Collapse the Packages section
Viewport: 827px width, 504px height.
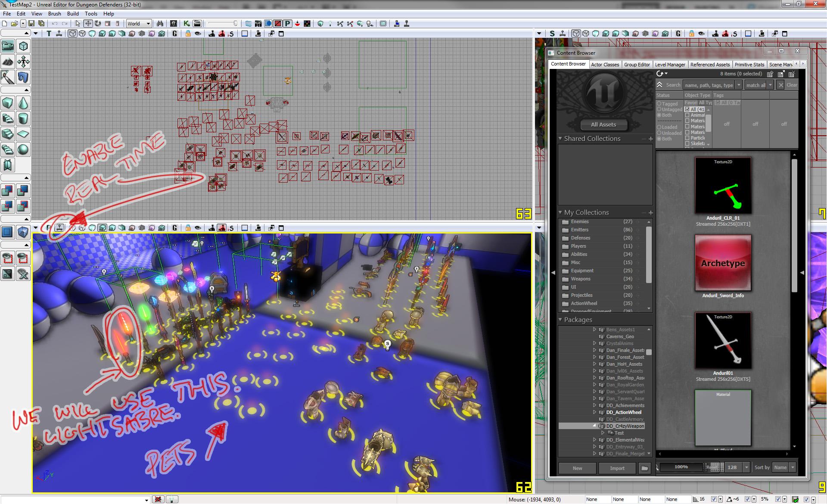560,320
